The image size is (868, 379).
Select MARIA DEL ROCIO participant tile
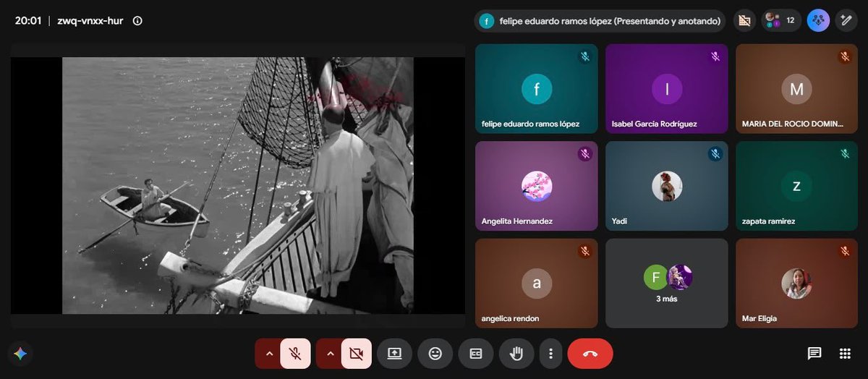796,89
